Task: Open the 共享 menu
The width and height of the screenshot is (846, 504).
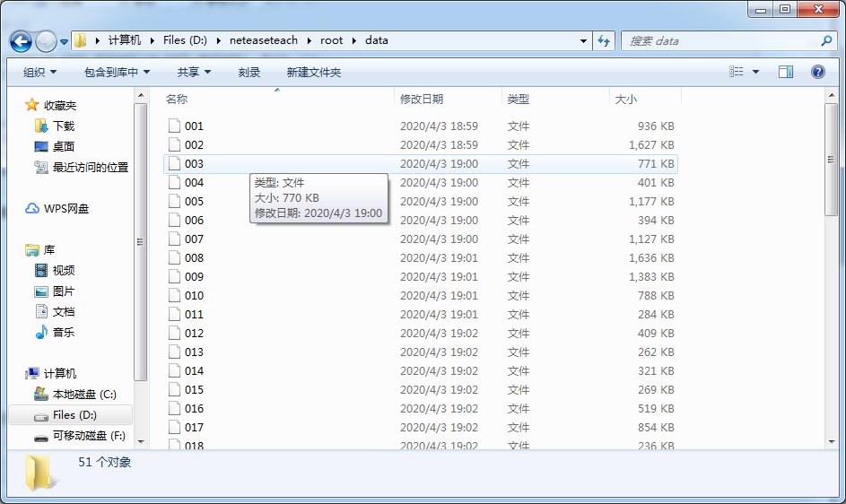Action: [194, 73]
